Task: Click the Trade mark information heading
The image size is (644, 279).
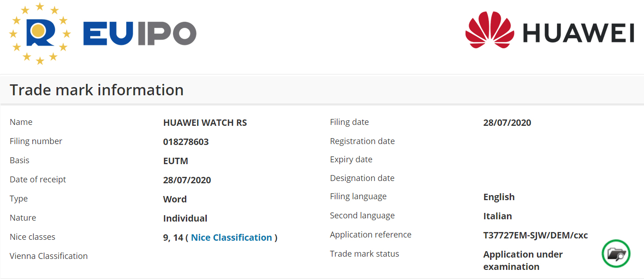Action: [x=97, y=90]
